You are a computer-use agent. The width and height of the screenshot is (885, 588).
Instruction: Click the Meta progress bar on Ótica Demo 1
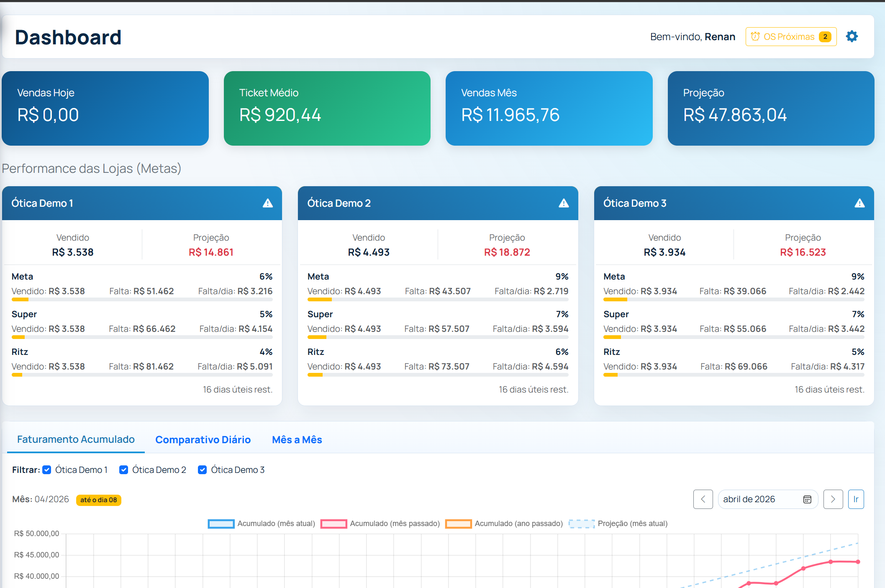(142, 300)
